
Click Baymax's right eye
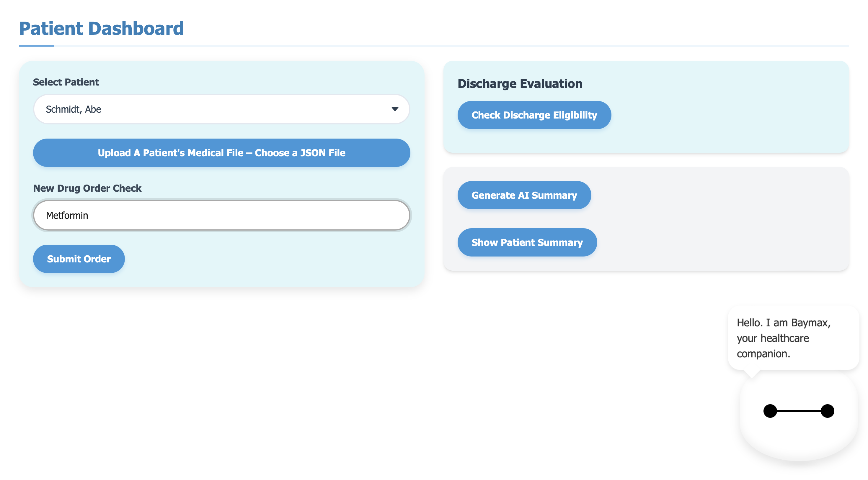tap(827, 411)
